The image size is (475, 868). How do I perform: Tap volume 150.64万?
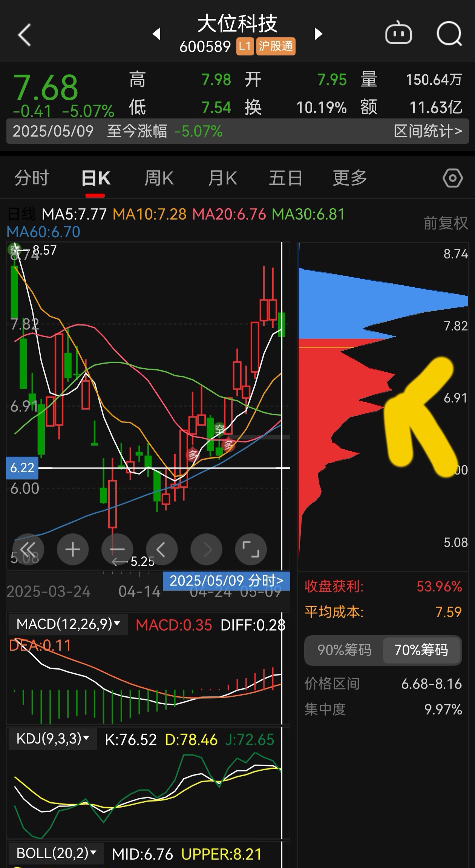434,80
